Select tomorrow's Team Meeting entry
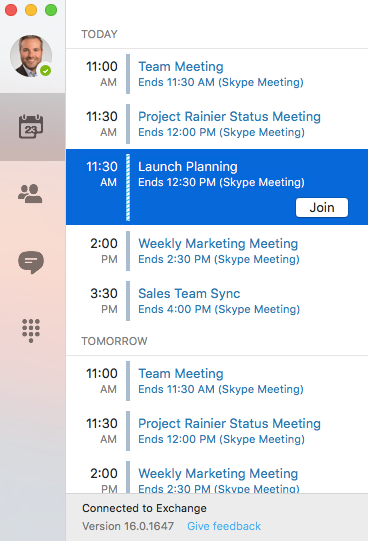Screen dimensions: 368x541 click(217, 381)
